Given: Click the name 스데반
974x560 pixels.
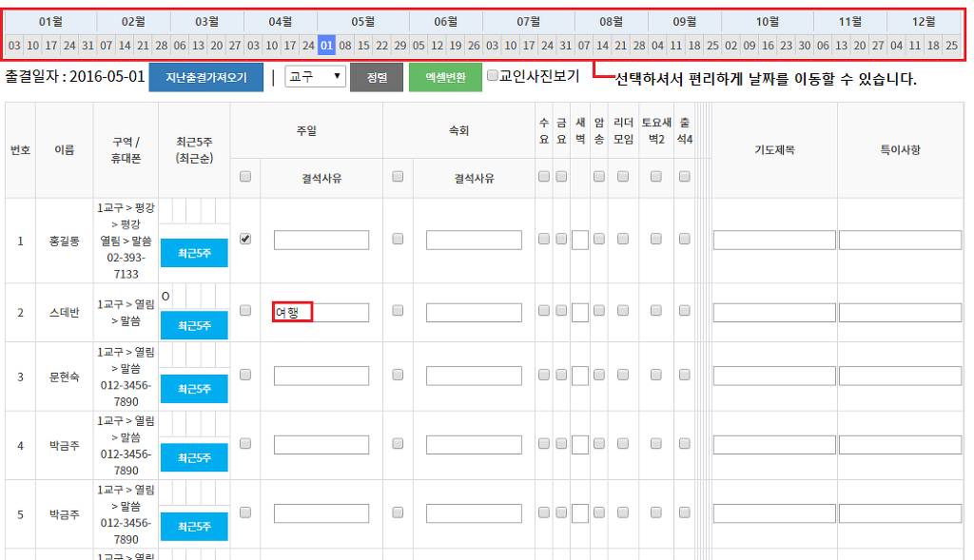Looking at the screenshot, I should pyautogui.click(x=65, y=312).
